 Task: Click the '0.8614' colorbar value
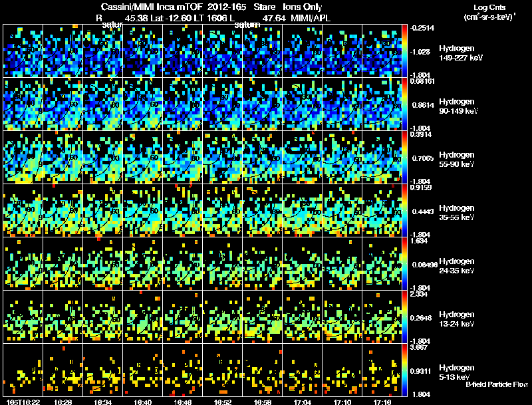[x=423, y=105]
